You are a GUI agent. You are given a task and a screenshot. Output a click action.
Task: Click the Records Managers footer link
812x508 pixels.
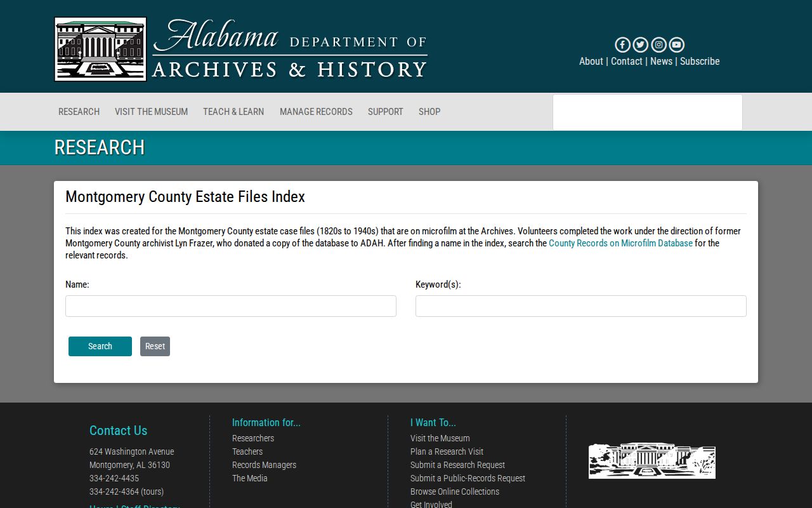tap(264, 465)
